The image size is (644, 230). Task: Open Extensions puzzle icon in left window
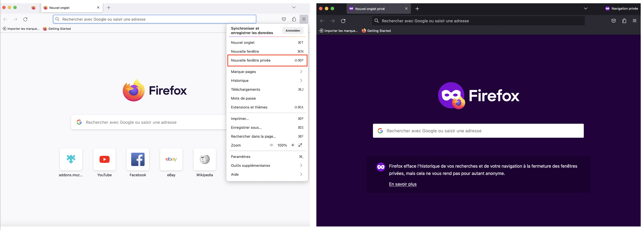point(294,19)
